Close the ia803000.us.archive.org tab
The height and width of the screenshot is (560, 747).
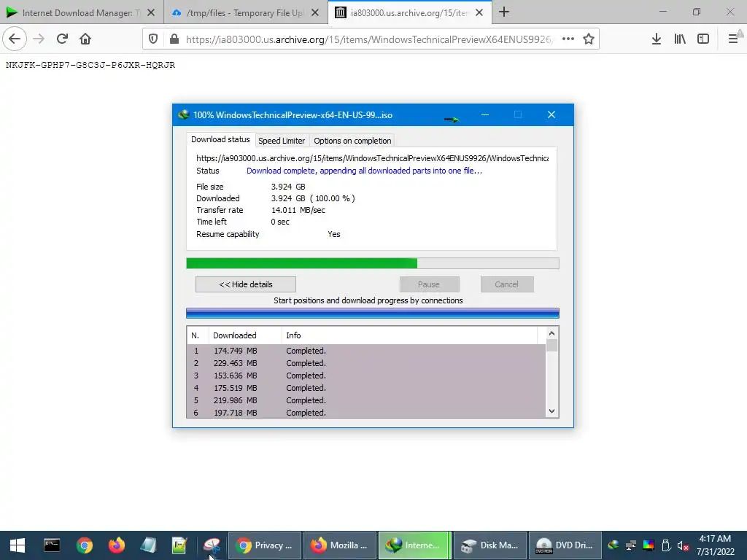(x=479, y=13)
